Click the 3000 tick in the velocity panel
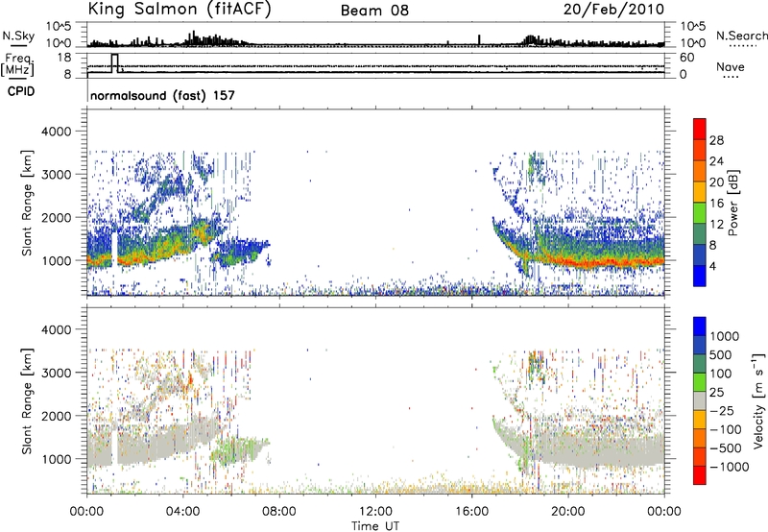The image size is (768, 532). [x=59, y=373]
